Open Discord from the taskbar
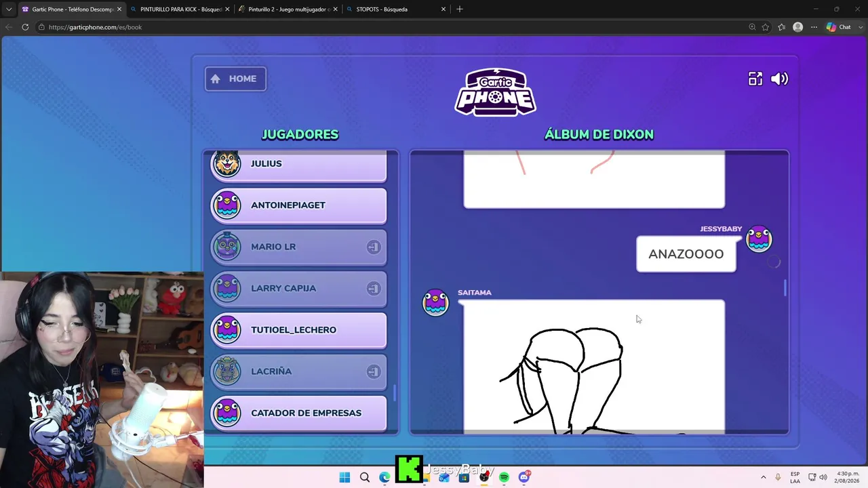The image size is (868, 488). (524, 477)
